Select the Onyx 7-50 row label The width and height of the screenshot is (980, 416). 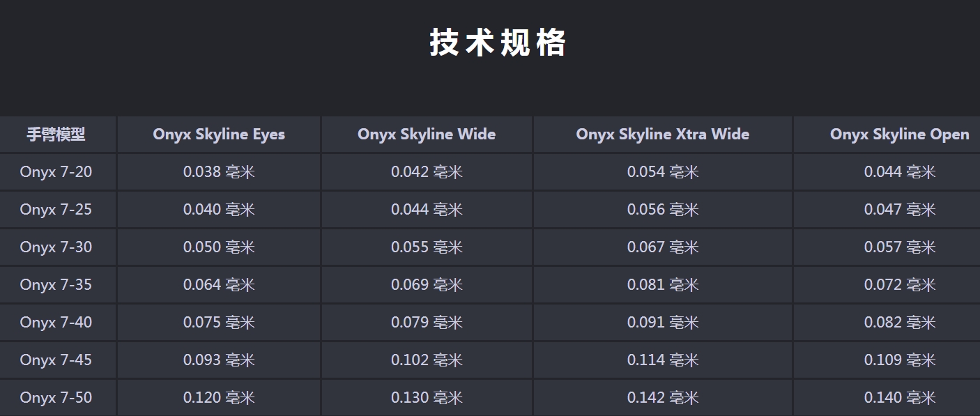(56, 398)
